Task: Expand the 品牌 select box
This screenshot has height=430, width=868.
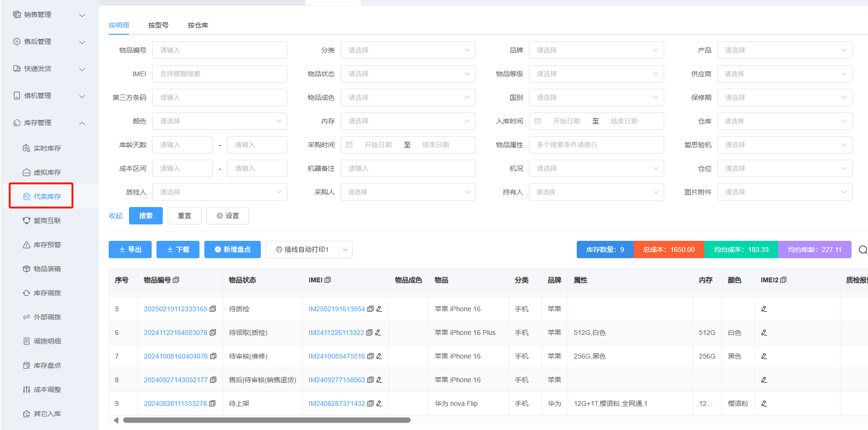Action: pos(596,50)
